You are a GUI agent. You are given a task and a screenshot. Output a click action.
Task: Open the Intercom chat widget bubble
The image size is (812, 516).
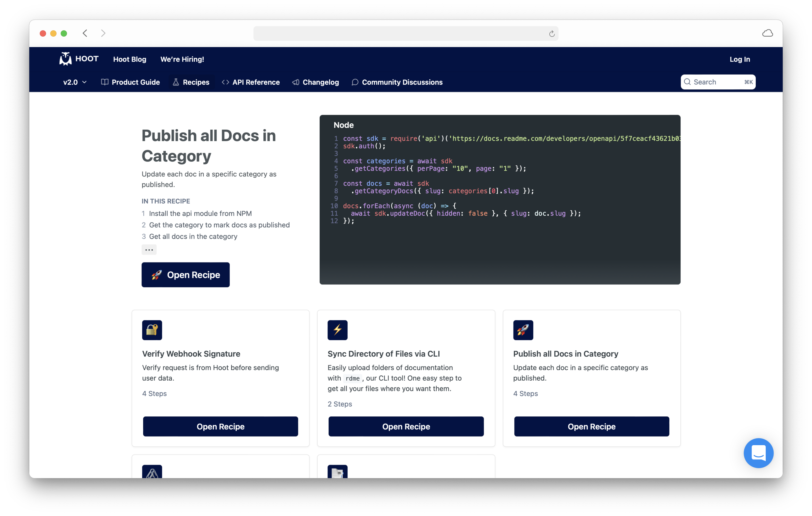(758, 453)
